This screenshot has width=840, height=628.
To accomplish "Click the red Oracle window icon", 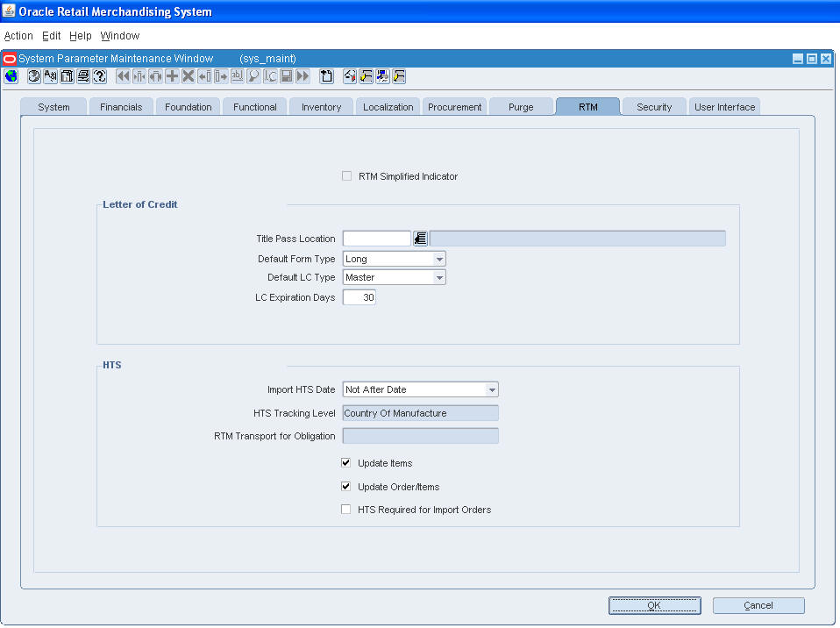I will 10,59.
